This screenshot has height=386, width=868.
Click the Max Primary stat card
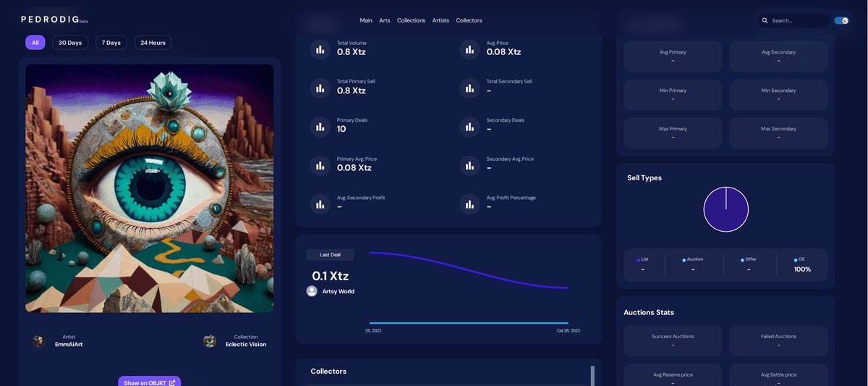tap(673, 133)
